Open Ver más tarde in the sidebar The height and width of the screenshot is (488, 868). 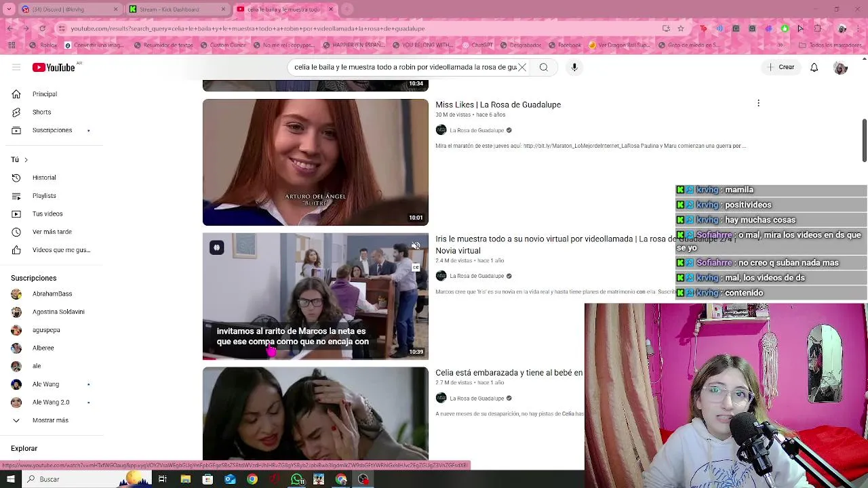tap(51, 232)
